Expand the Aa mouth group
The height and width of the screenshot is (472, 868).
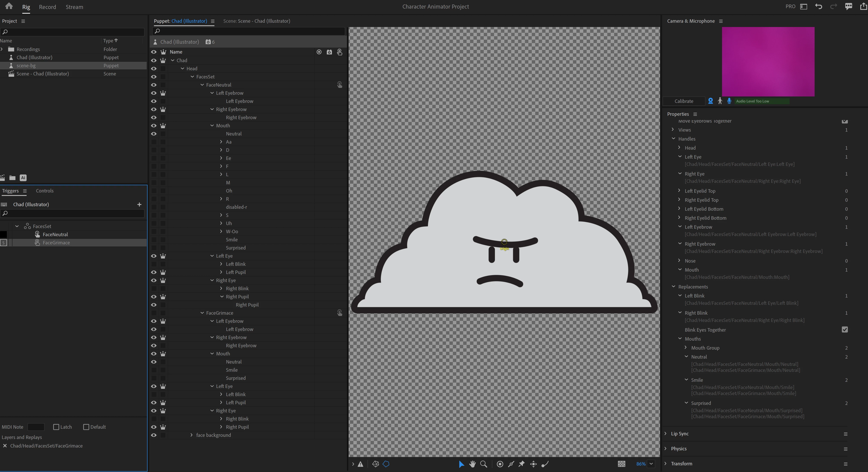(x=221, y=142)
